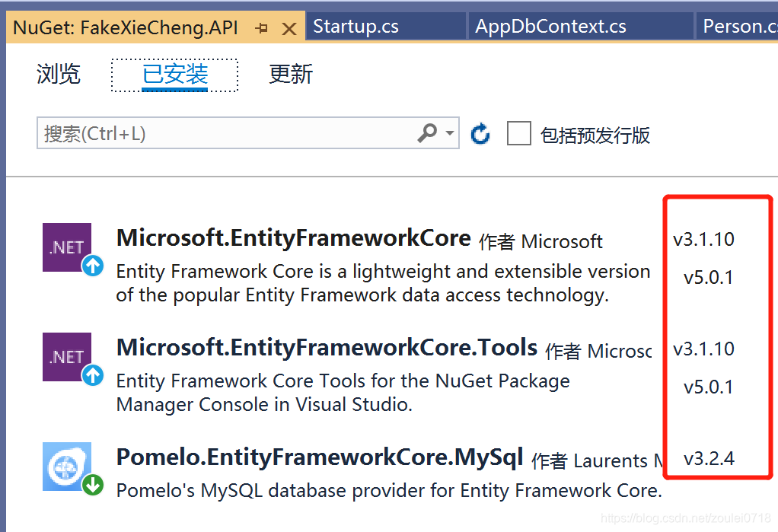Screen dimensions: 778x532
Task: Refresh the installed package list
Action: pyautogui.click(x=480, y=135)
